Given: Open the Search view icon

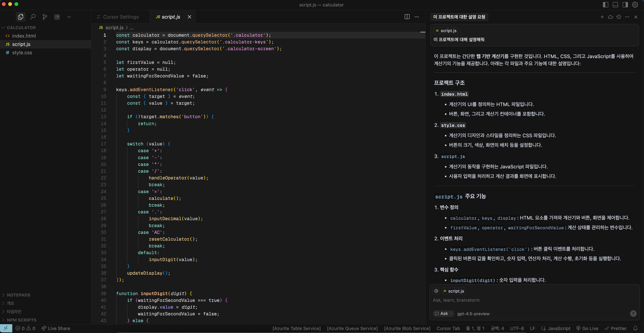Looking at the screenshot, I should coord(33,17).
